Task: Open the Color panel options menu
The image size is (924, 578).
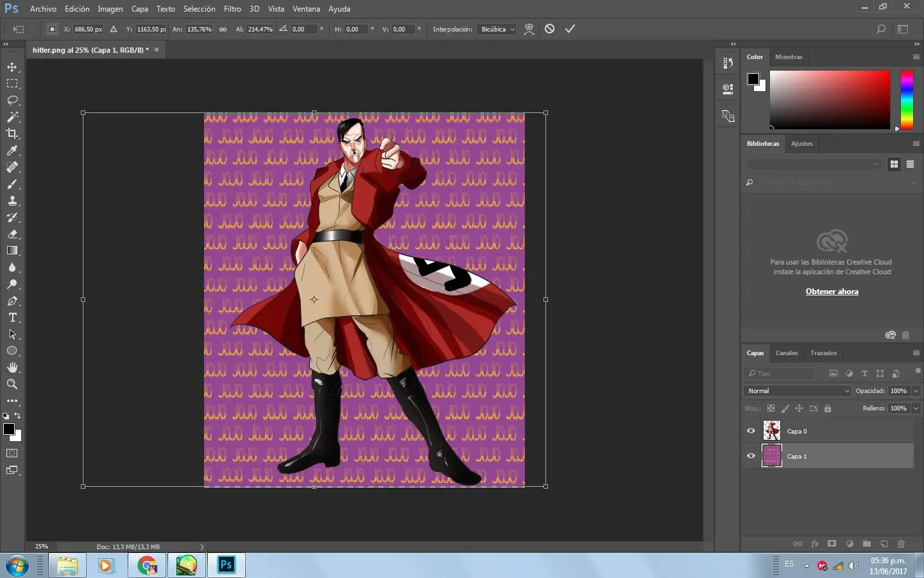Action: [916, 57]
